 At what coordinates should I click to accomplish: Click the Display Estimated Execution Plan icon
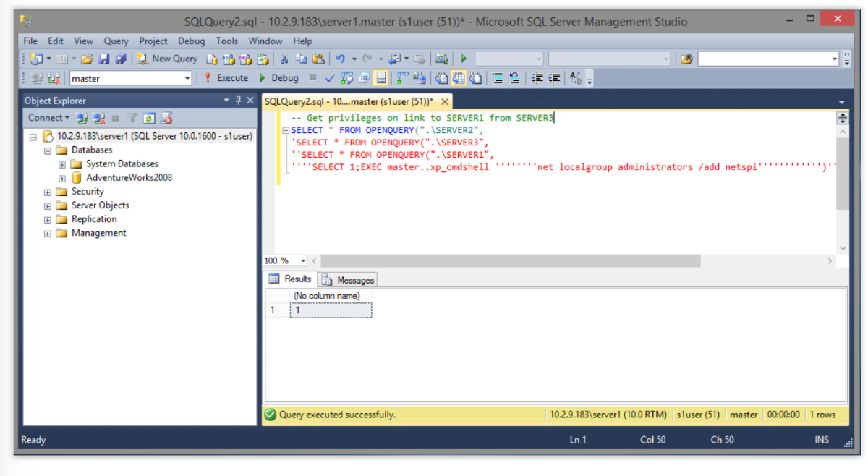pyautogui.click(x=347, y=77)
